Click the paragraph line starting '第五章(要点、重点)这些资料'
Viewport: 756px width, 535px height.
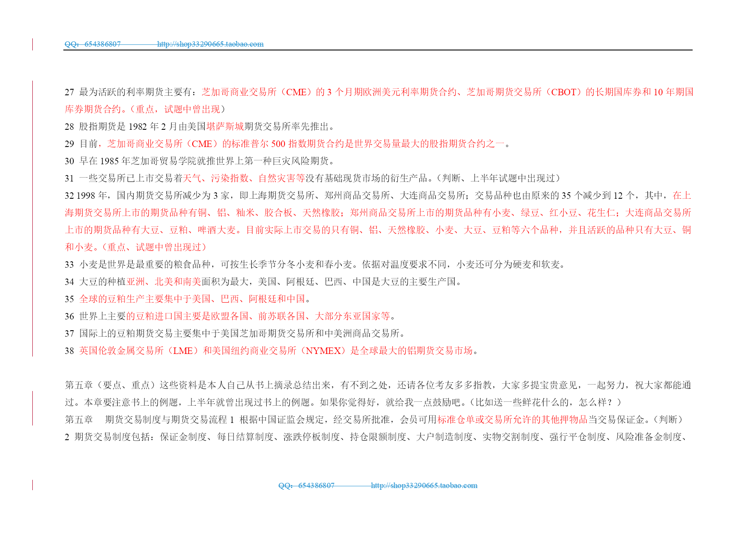(x=378, y=385)
